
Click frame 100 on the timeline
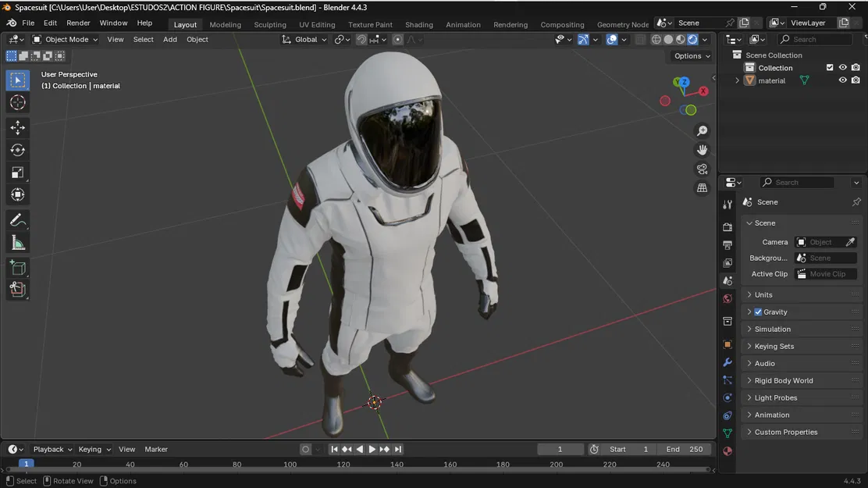coord(290,465)
